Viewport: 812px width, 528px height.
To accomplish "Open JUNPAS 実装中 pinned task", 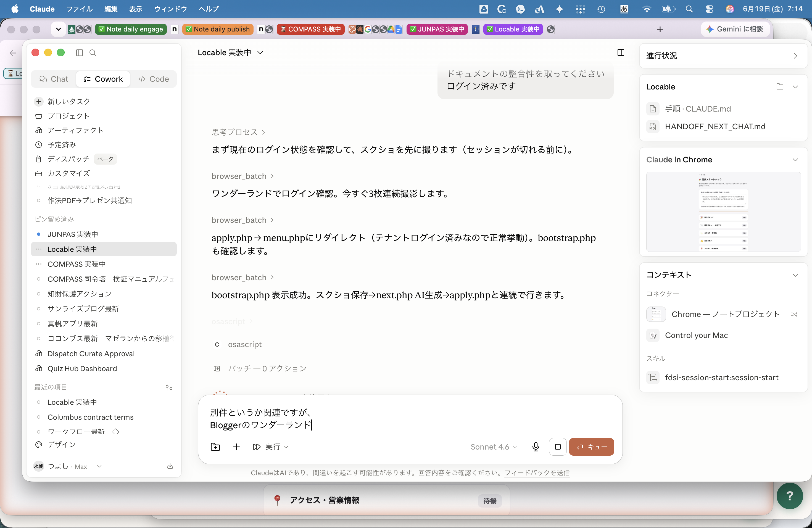I will 103,234.
